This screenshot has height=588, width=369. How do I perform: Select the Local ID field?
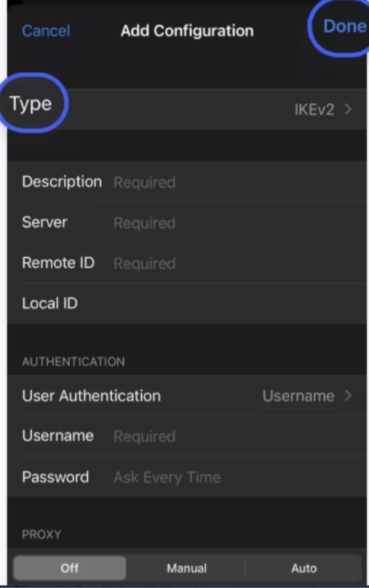click(x=187, y=304)
